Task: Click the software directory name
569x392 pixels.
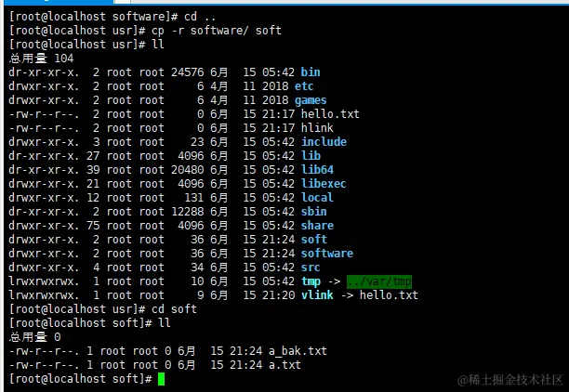Action: (327, 254)
